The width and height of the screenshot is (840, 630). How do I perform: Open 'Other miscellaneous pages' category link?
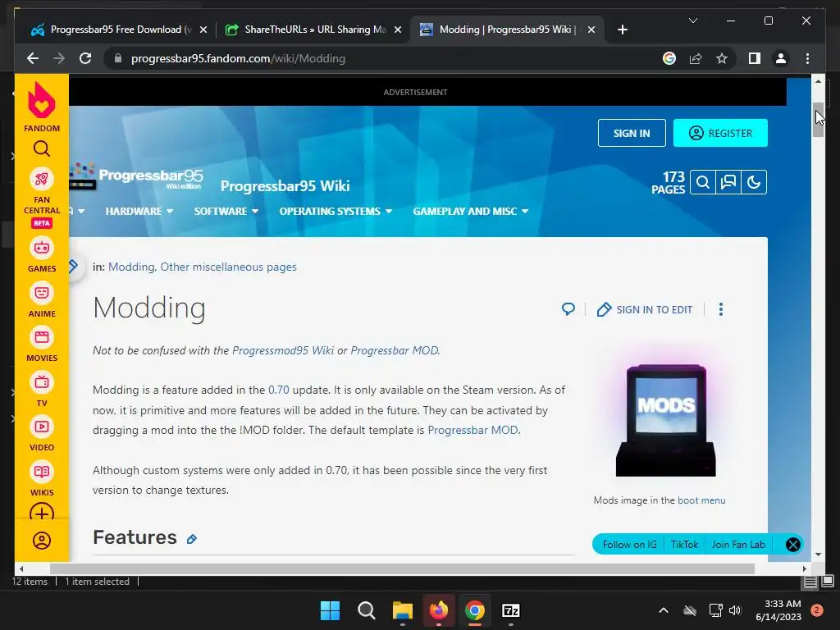click(228, 267)
